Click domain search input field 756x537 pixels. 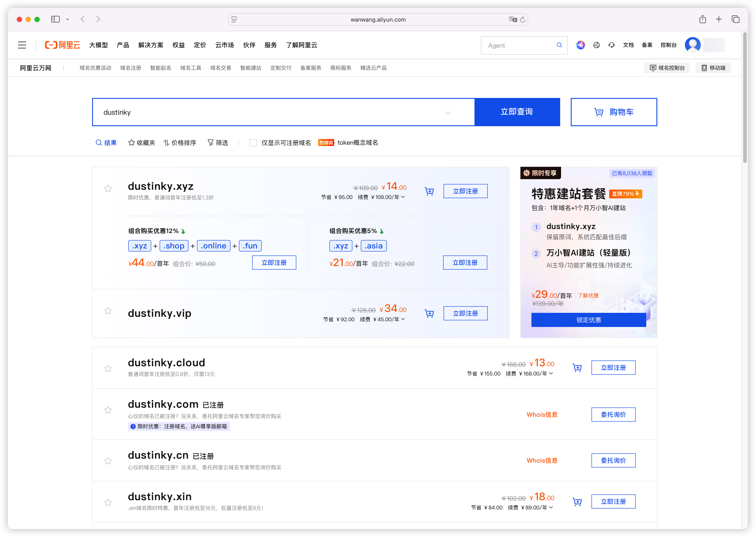[x=283, y=112]
